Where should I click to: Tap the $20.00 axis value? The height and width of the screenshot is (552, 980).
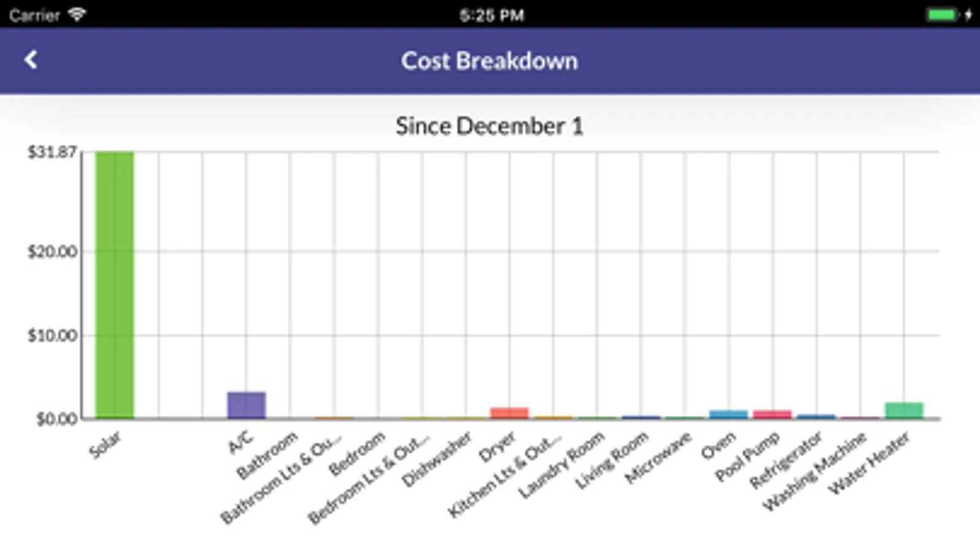coord(52,251)
